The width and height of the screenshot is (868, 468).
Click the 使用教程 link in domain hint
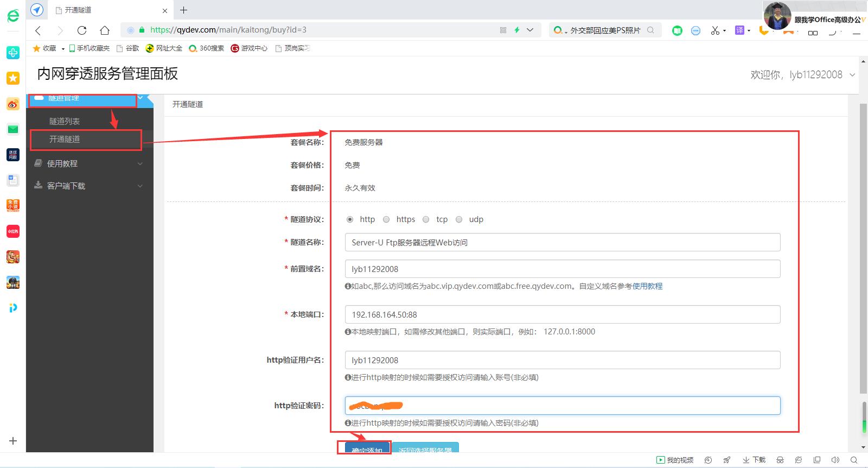[x=647, y=286]
